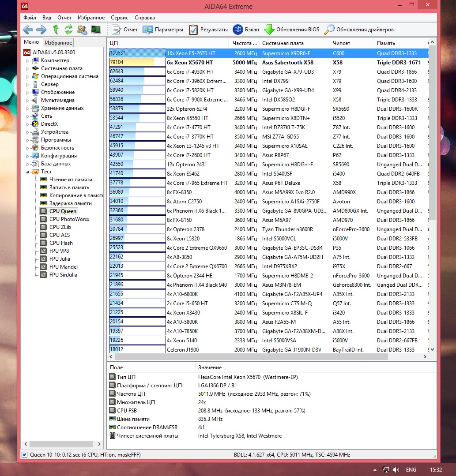Open Результаты results from toolbar
Image resolution: width=456 pixels, height=476 pixels.
(x=208, y=30)
